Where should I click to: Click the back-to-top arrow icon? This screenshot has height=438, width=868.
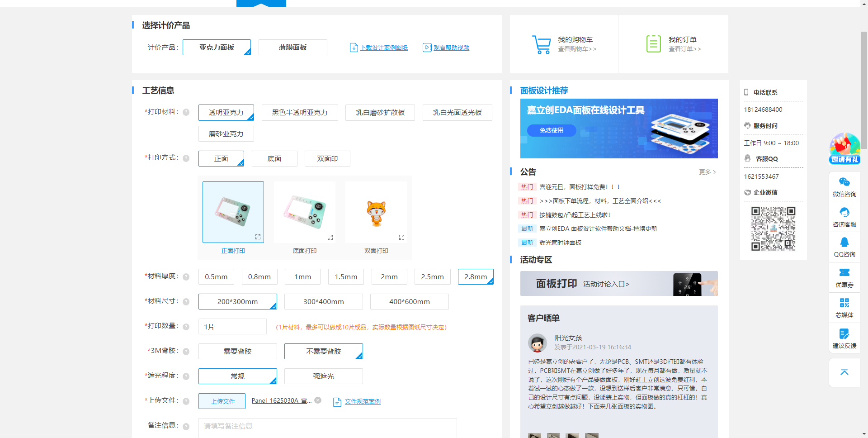click(844, 372)
